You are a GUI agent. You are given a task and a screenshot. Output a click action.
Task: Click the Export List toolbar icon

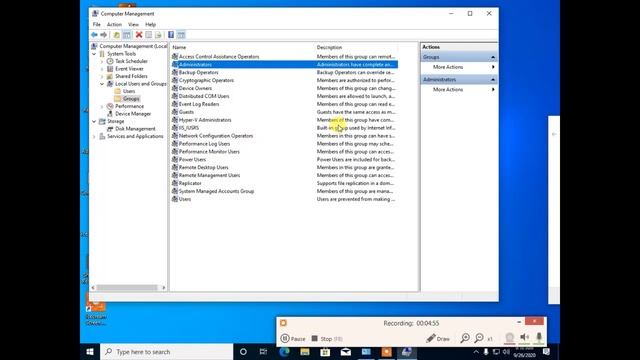click(158, 35)
